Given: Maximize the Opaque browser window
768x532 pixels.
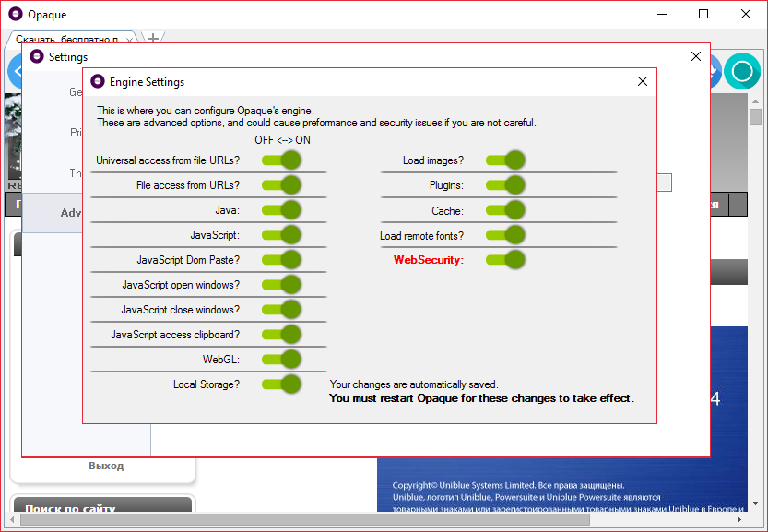Looking at the screenshot, I should coord(703,14).
